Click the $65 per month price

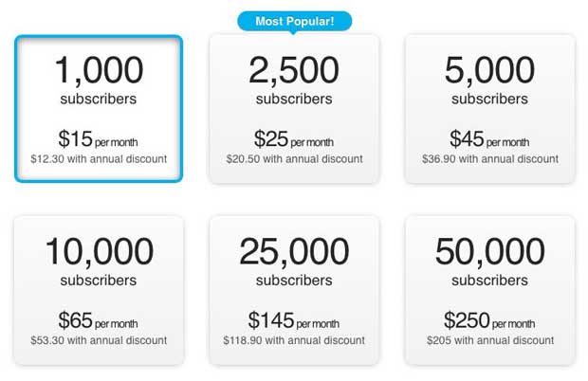98,320
